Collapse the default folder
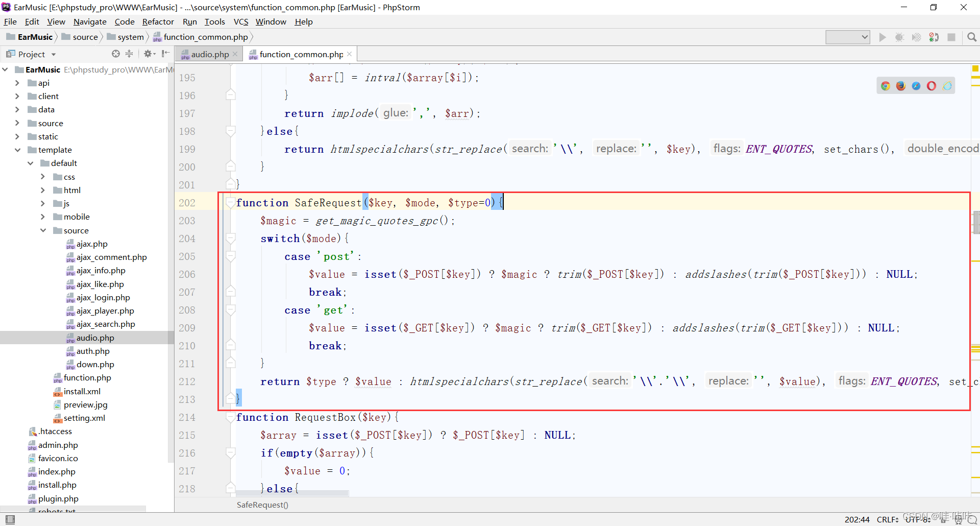 (x=30, y=163)
